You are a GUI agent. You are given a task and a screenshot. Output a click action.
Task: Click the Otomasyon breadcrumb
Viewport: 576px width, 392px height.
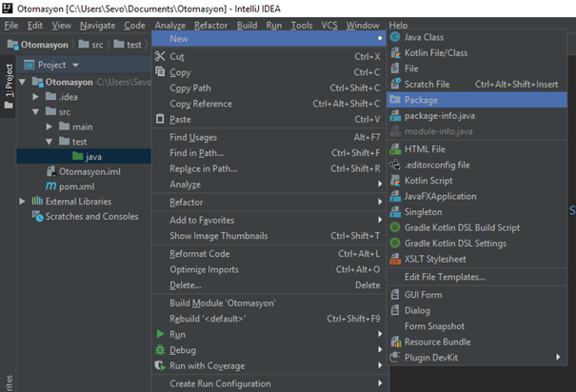38,45
